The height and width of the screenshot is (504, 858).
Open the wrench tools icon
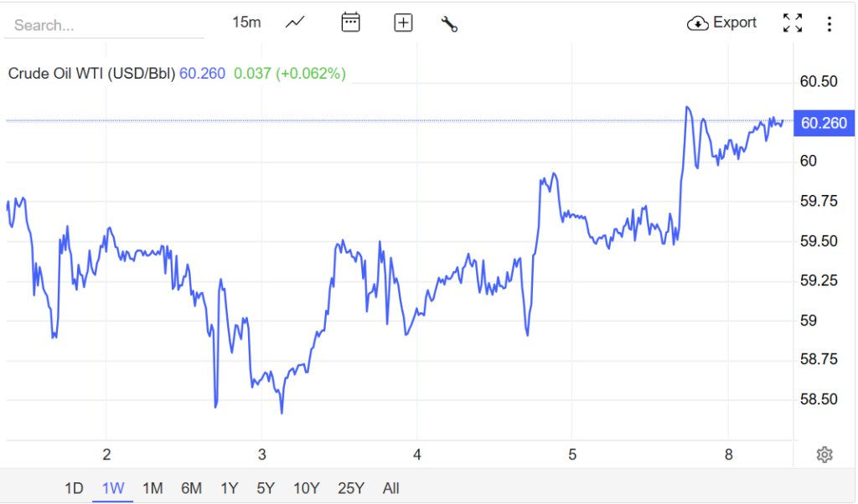[449, 23]
